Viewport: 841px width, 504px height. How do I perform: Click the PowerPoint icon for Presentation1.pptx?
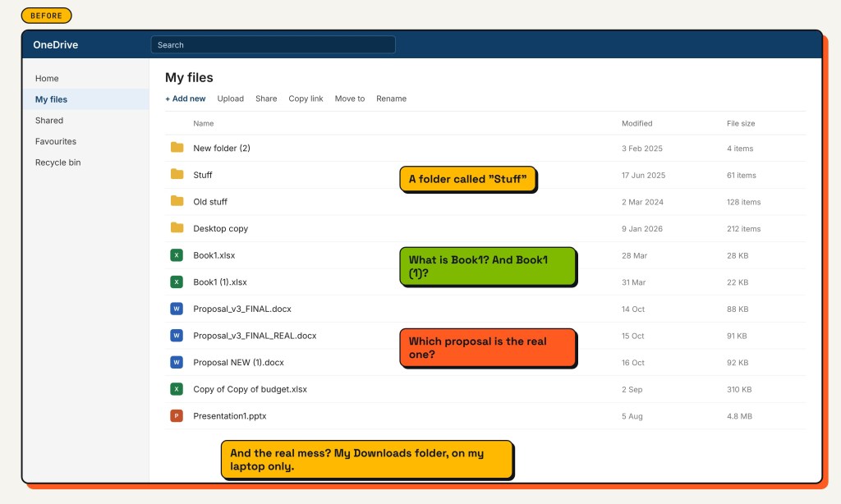(177, 416)
